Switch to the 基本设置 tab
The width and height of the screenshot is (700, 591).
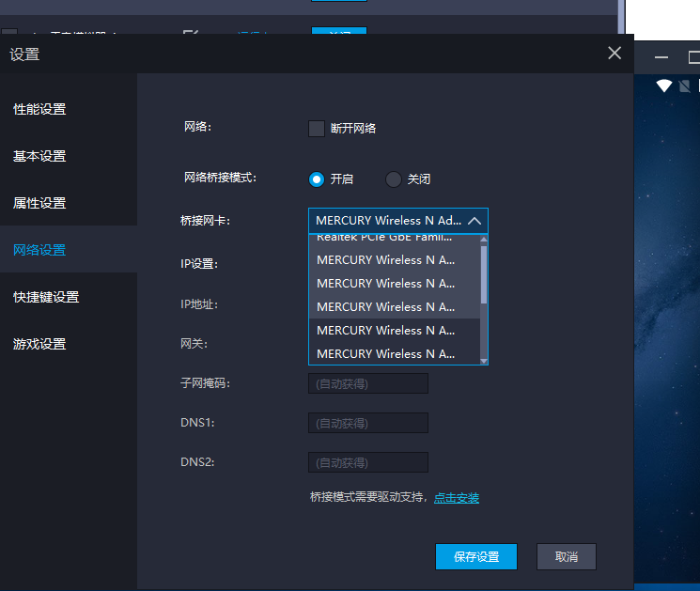pos(39,156)
